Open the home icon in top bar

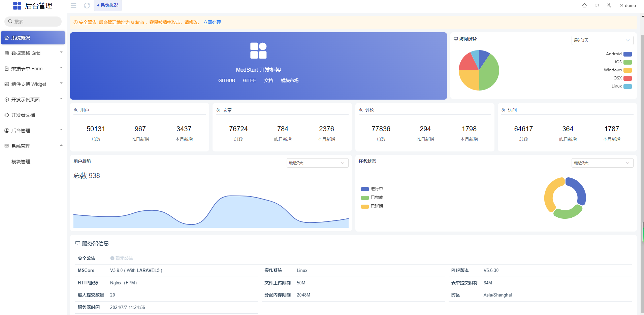(x=584, y=5)
